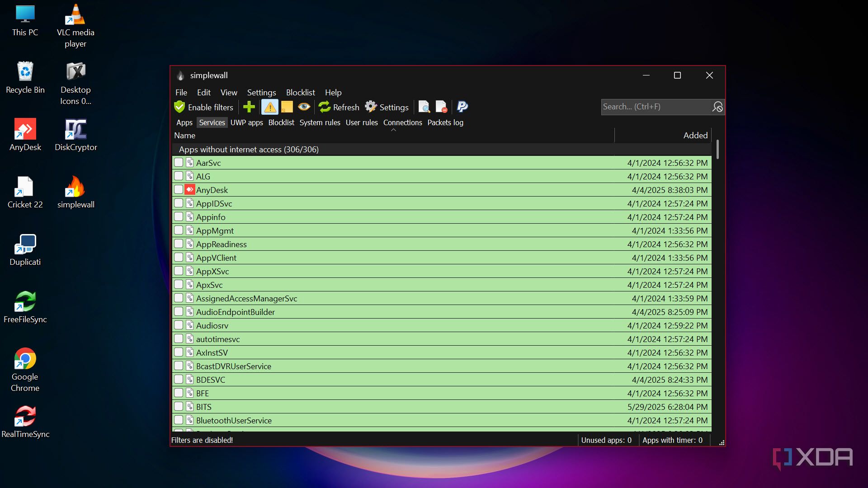This screenshot has height=488, width=868.
Task: Open DiskCryptor desktop icon
Action: point(75,135)
